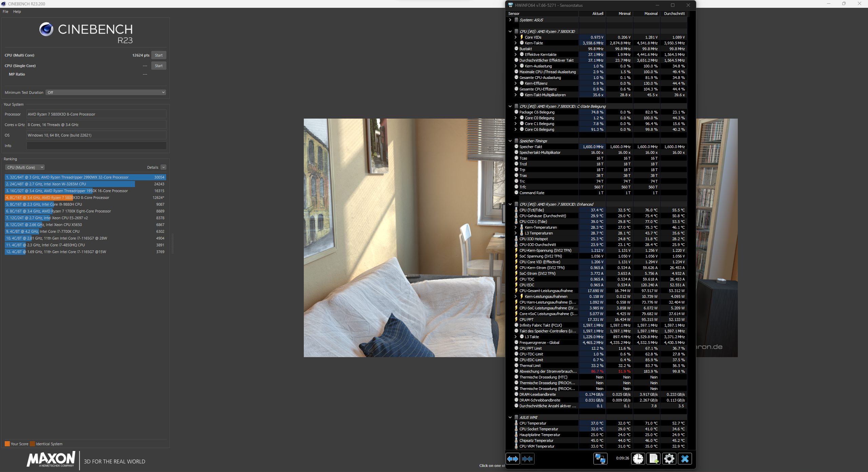868x472 pixels.
Task: Start the CPU Single Core benchmark
Action: point(158,66)
